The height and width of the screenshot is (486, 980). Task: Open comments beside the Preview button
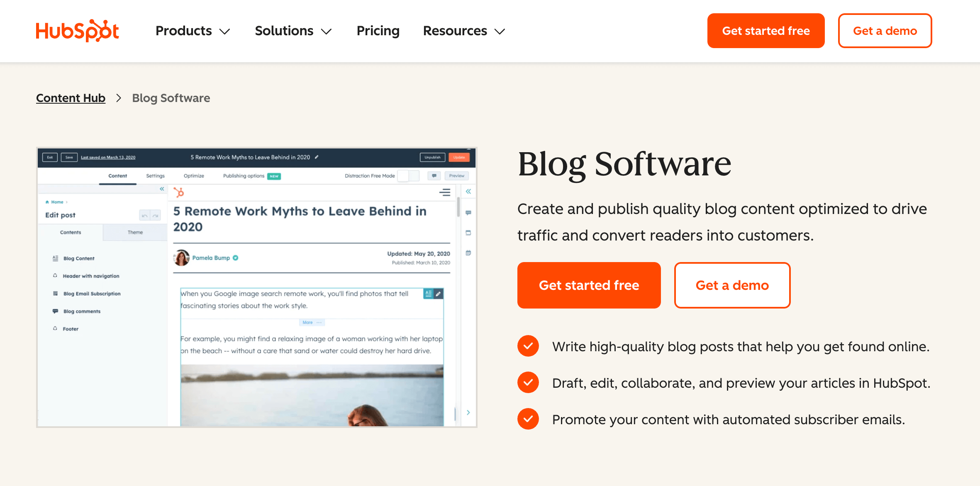coord(434,175)
